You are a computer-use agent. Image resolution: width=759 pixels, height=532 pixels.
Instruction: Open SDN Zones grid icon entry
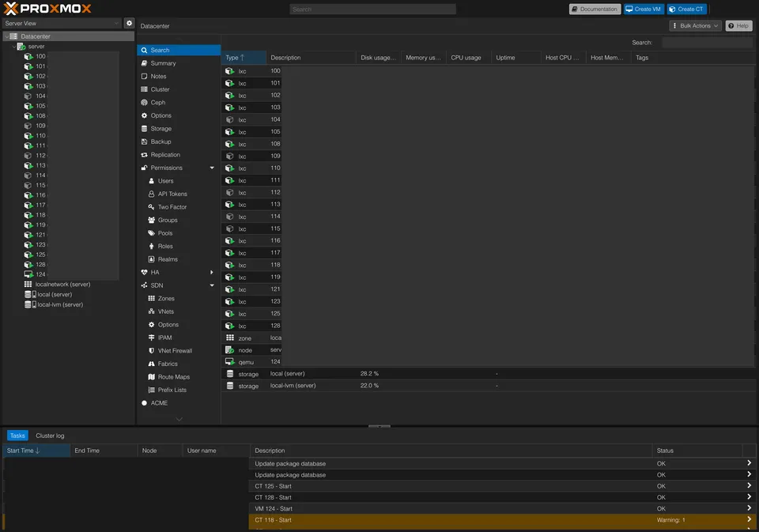point(152,299)
